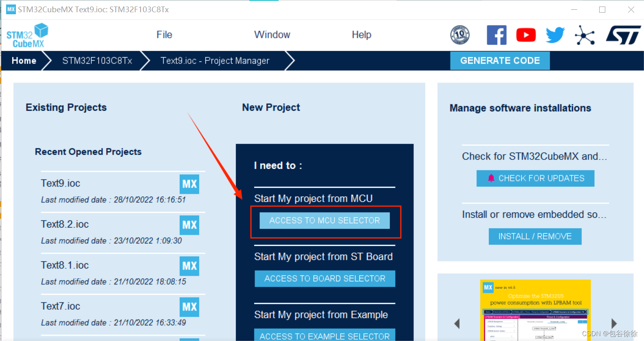Click ACCESS TO BOARD SELECTOR button

(325, 279)
